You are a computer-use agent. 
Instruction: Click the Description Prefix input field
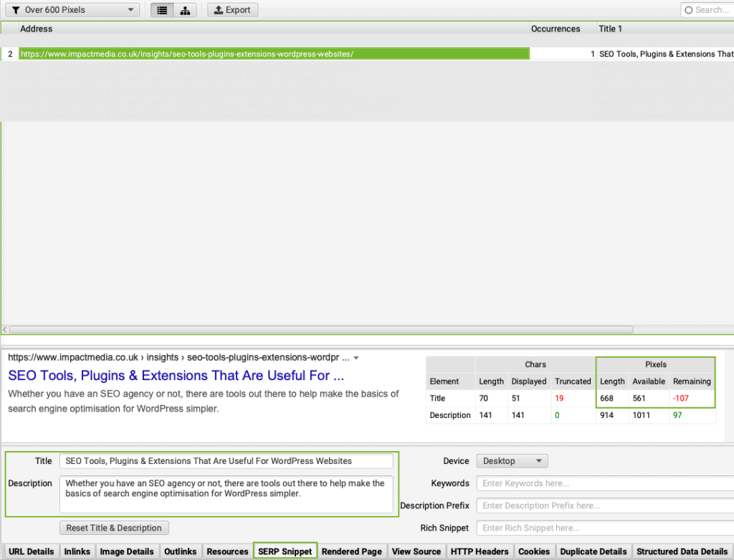(x=605, y=506)
